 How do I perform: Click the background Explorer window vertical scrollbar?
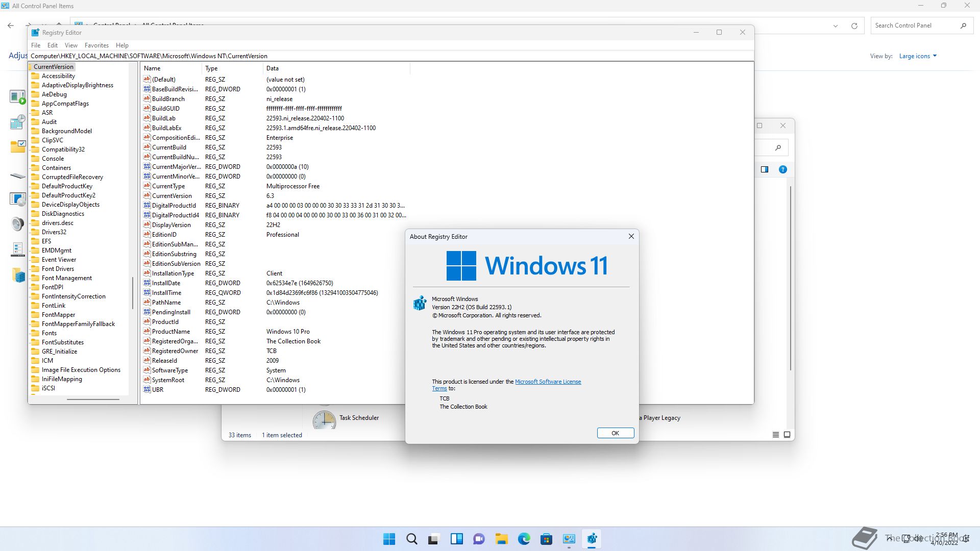click(x=791, y=278)
